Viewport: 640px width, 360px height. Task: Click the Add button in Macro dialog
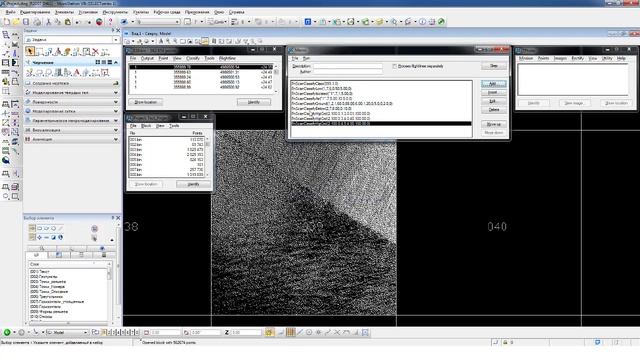[x=493, y=84]
